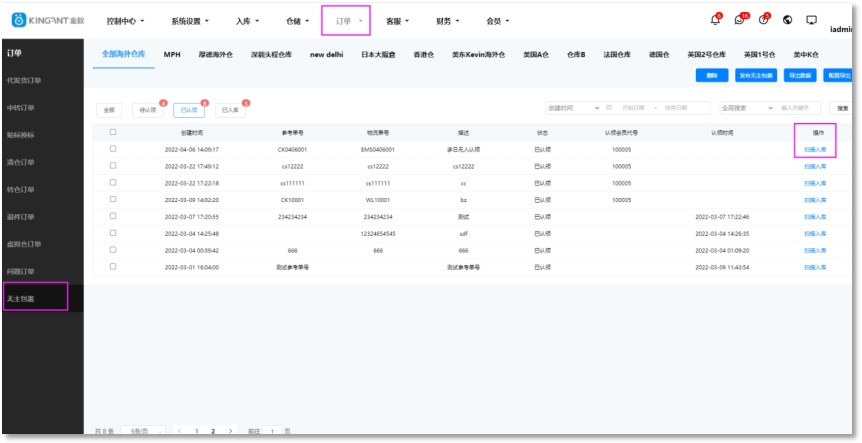Expand the 系统设置 top menu
The height and width of the screenshot is (443, 862).
point(190,21)
